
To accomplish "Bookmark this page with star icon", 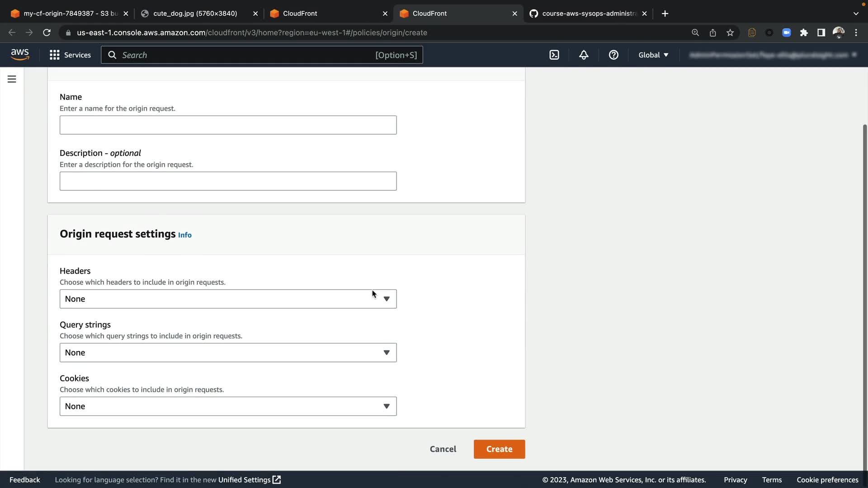I will click(730, 33).
